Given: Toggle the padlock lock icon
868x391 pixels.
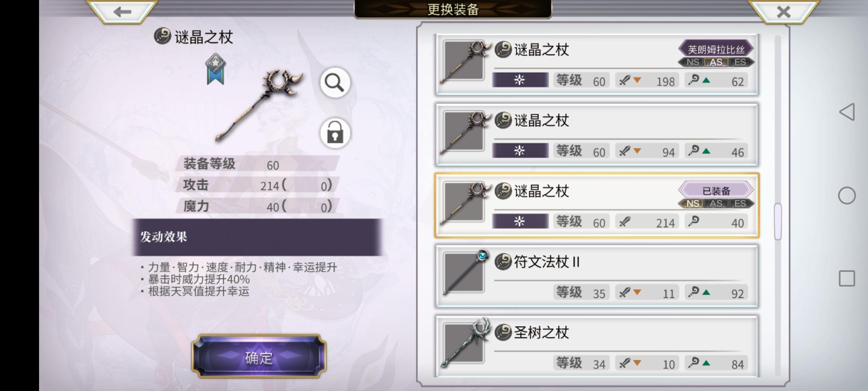Looking at the screenshot, I should click(335, 133).
